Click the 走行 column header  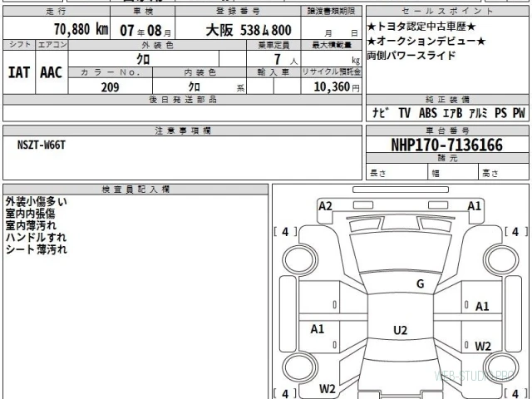click(x=57, y=11)
